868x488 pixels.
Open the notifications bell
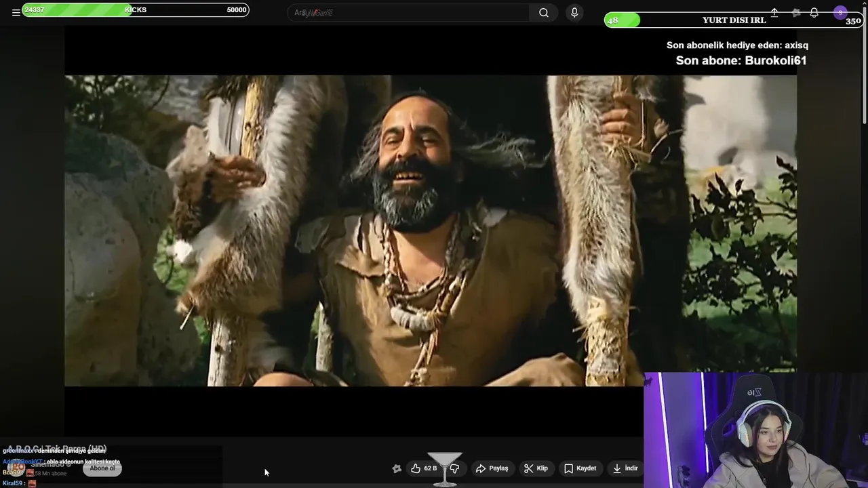[x=814, y=12]
